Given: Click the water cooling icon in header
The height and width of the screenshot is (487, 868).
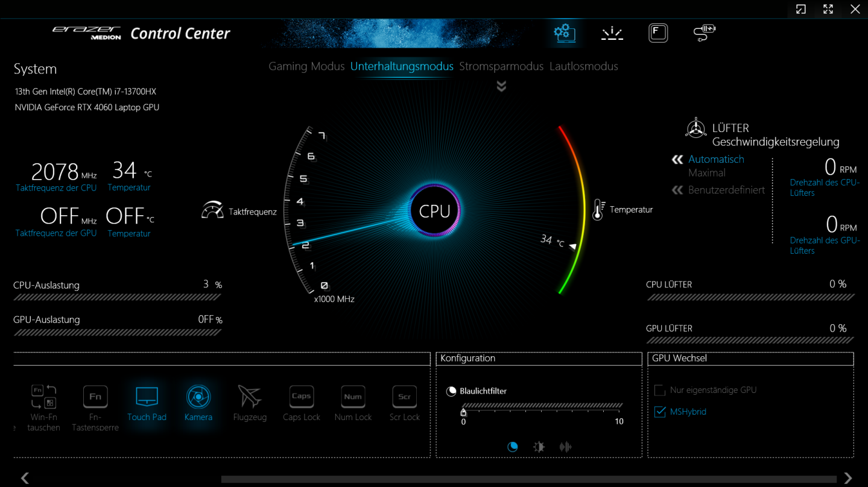Looking at the screenshot, I should [704, 33].
